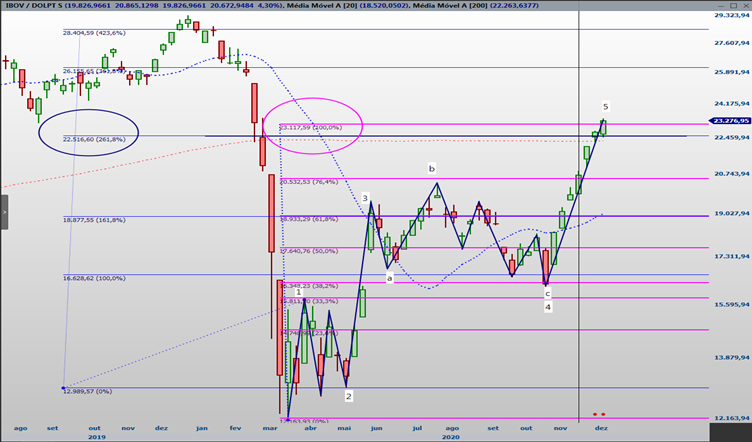
Task: Select the 18.877,55 (161,8%) Fibonacci label
Action: pyautogui.click(x=94, y=220)
